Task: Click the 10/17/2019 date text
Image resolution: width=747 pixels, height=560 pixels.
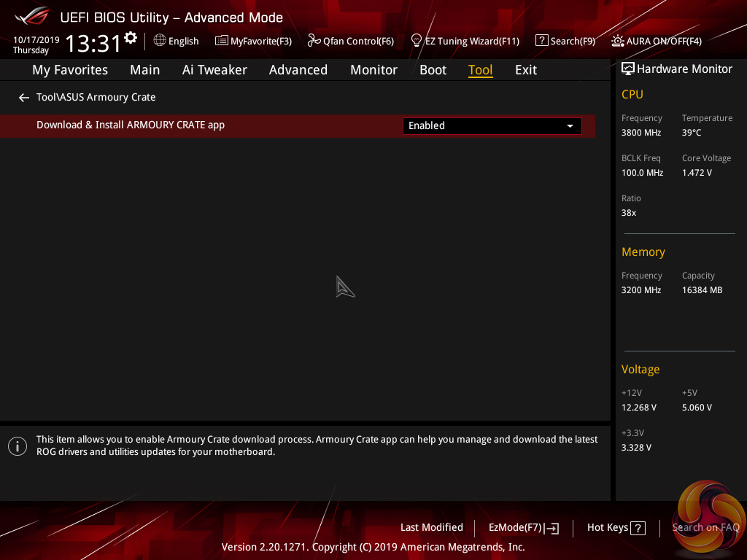Action: pyautogui.click(x=36, y=39)
